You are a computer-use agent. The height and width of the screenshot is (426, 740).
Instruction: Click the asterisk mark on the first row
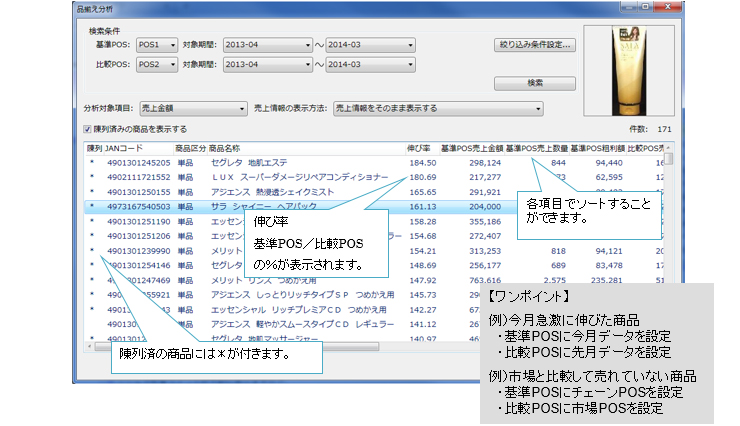coord(91,162)
